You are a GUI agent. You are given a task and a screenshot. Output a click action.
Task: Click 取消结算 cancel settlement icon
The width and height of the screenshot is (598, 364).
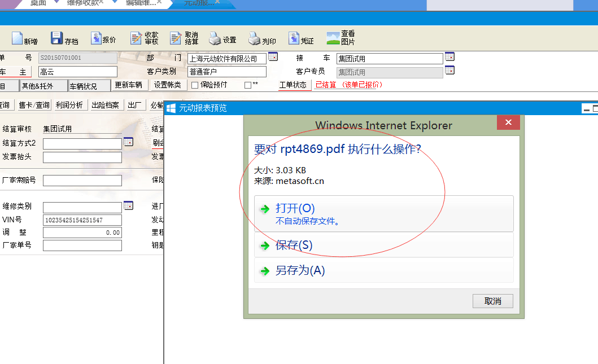click(x=176, y=38)
